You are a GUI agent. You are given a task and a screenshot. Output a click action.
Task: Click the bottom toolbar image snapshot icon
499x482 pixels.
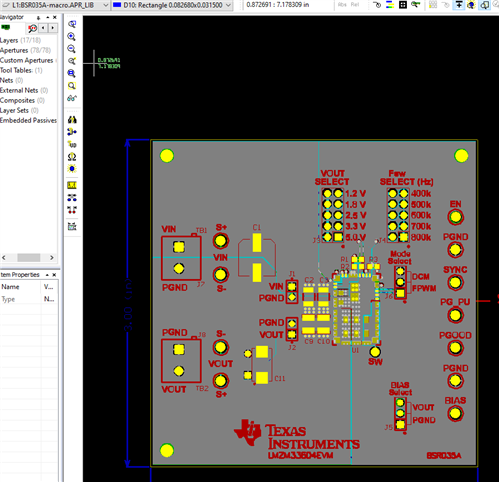(x=72, y=226)
